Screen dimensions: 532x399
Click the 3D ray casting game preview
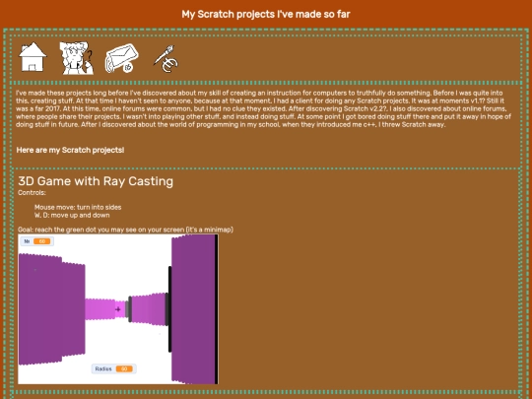(x=118, y=309)
